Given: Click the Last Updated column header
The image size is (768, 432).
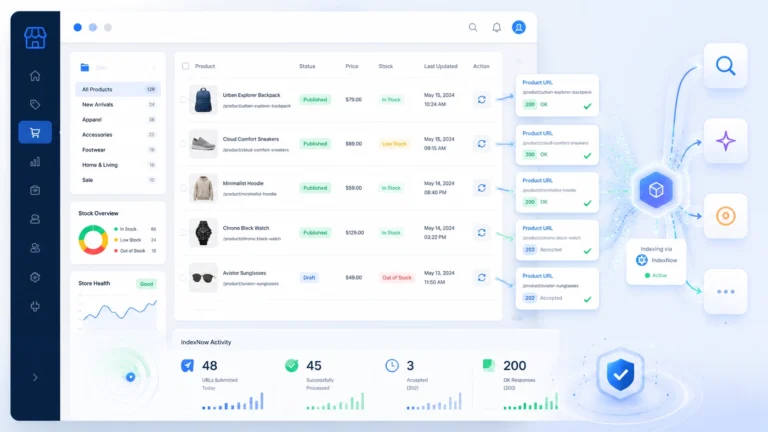Looking at the screenshot, I should [440, 66].
